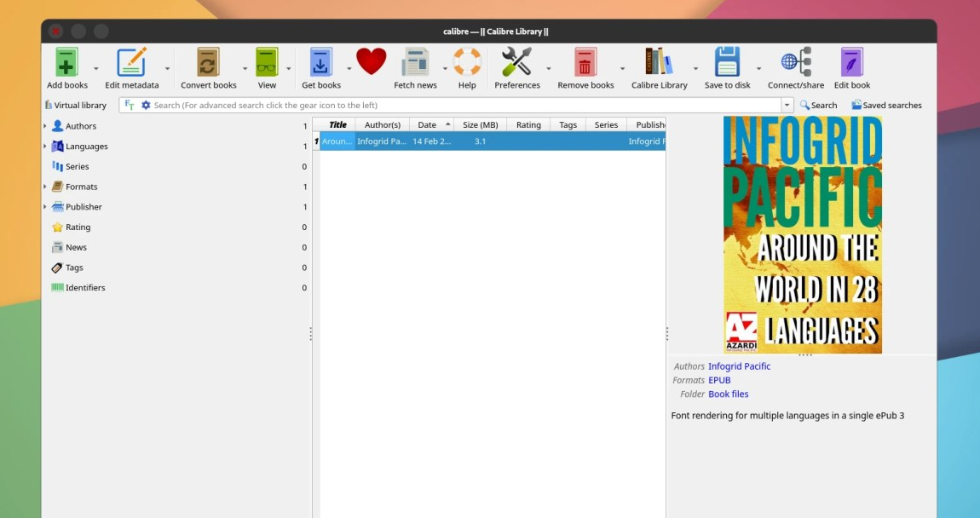
Task: Open the Edit metadata dropdown arrow
Action: (167, 69)
